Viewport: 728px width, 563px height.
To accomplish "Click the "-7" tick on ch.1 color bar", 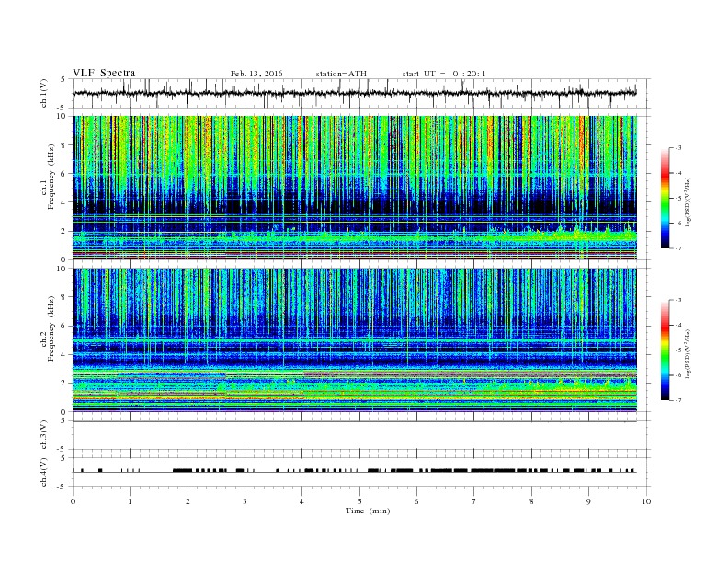I will [x=677, y=248].
